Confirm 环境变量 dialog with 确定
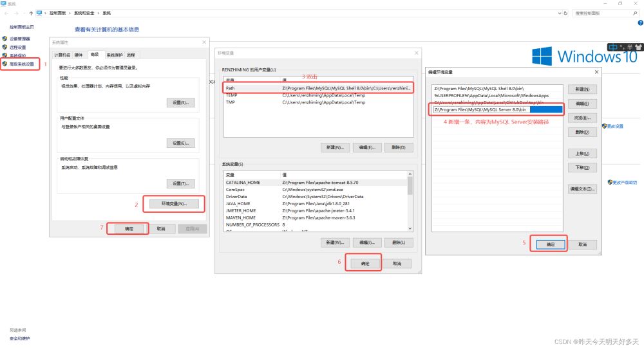 (x=365, y=264)
